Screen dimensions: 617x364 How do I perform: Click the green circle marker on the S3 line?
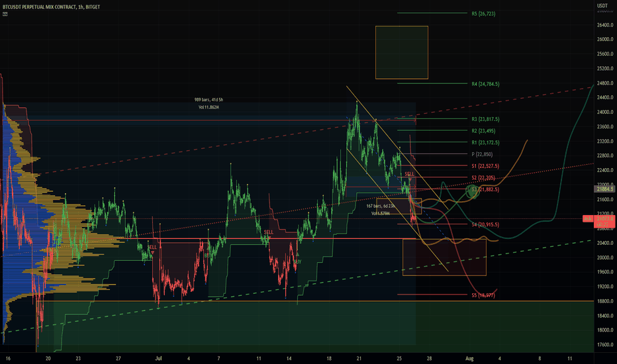[473, 192]
